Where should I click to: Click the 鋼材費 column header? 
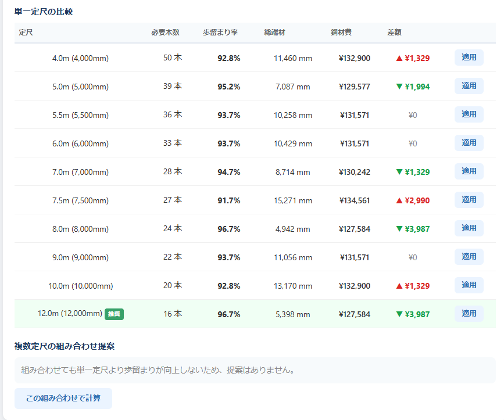341,33
